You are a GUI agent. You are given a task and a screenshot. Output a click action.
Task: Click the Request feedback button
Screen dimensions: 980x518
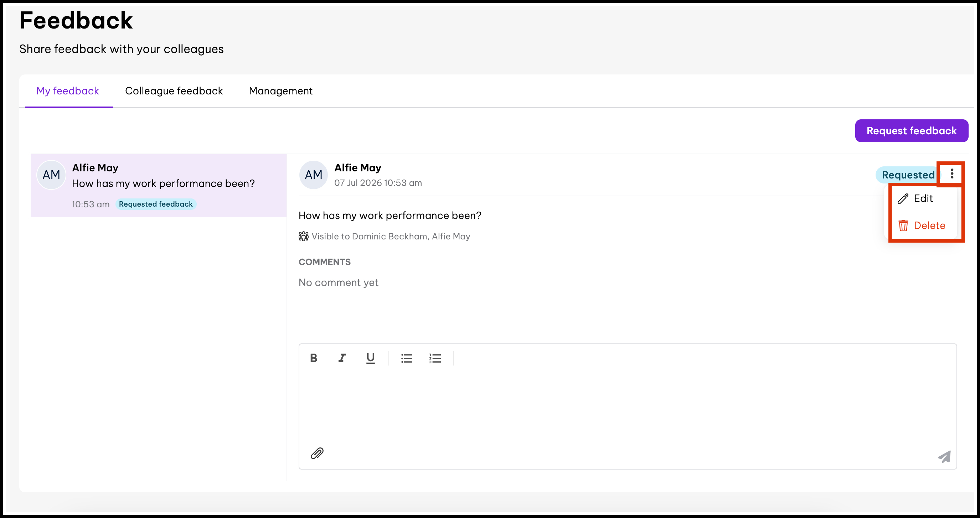pyautogui.click(x=912, y=131)
